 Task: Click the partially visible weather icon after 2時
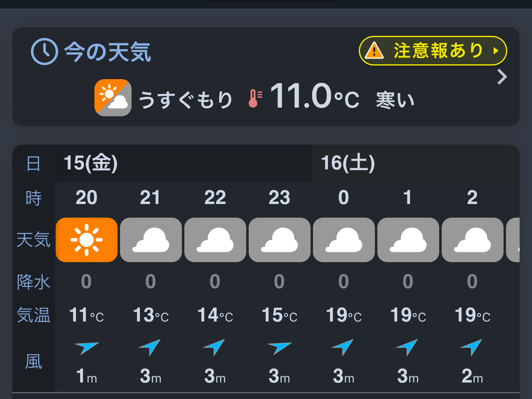tap(513, 240)
